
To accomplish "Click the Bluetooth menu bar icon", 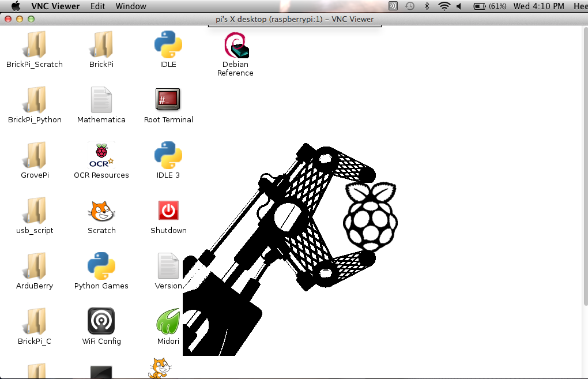I will (427, 6).
